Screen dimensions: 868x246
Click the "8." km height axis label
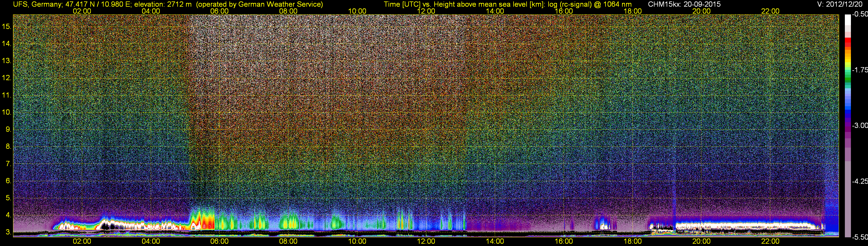(x=8, y=147)
